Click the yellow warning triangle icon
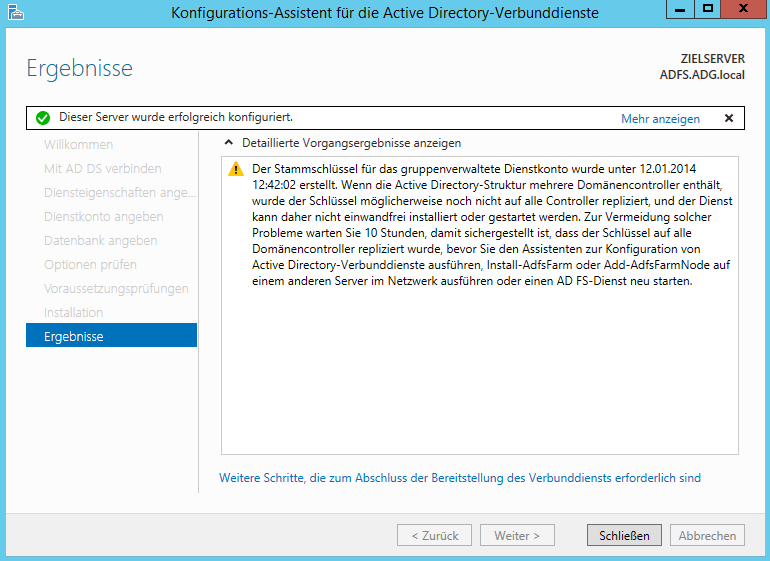770x561 pixels. tap(235, 169)
